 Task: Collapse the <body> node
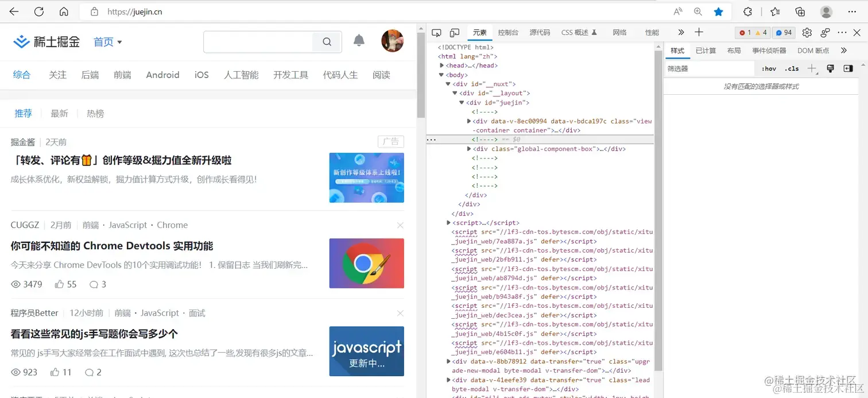point(441,75)
